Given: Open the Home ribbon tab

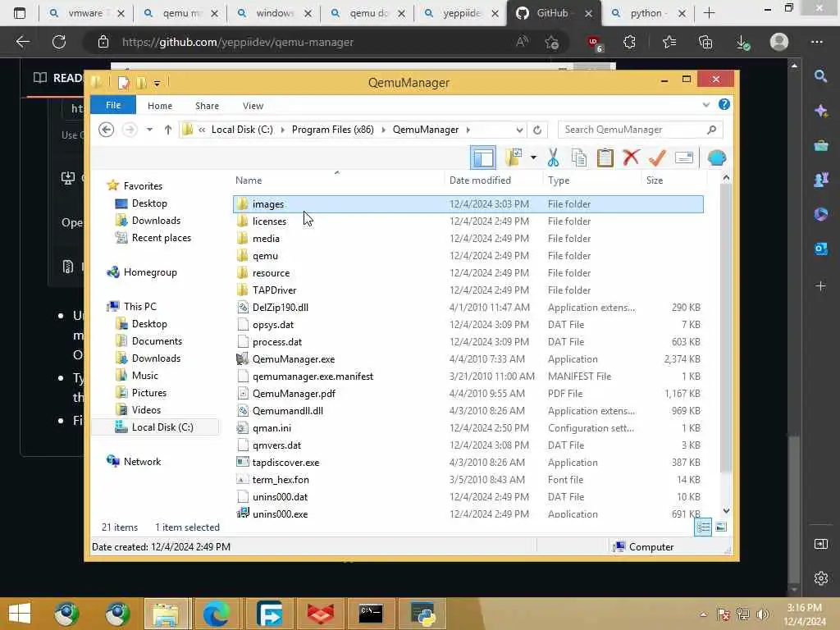Looking at the screenshot, I should coord(160,106).
